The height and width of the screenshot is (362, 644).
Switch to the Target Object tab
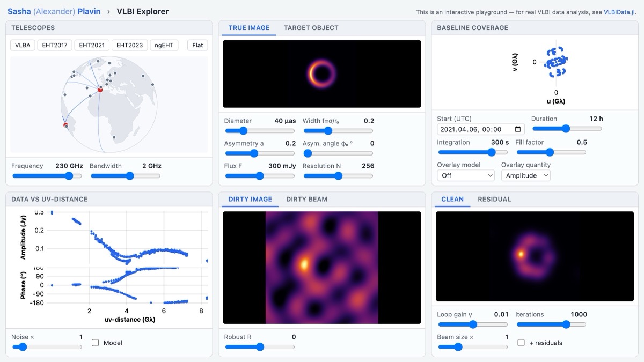coord(311,28)
